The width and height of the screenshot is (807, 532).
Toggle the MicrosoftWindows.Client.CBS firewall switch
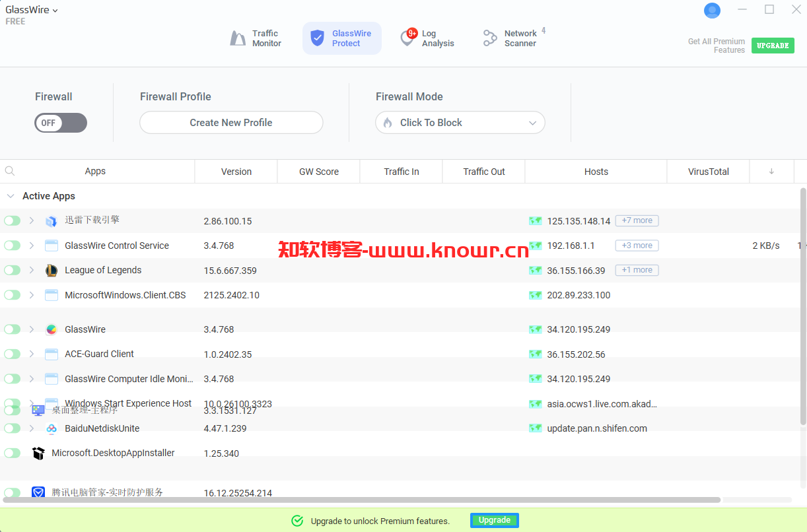(x=12, y=295)
